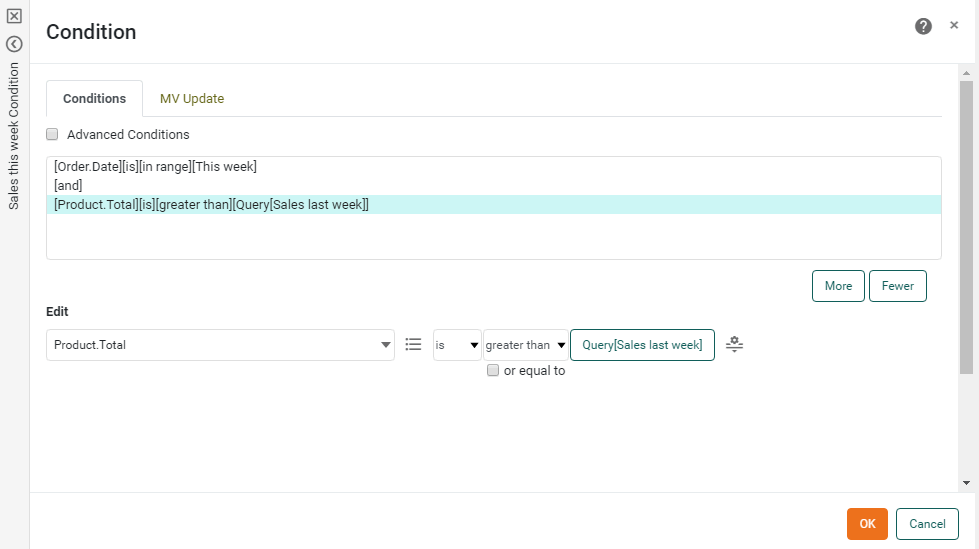
Task: Click the vertical scrollbar down arrow
Action: [x=966, y=482]
